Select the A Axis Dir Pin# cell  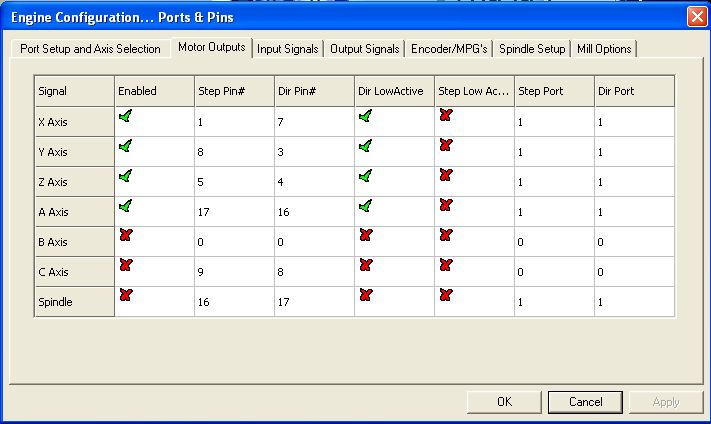click(x=314, y=212)
